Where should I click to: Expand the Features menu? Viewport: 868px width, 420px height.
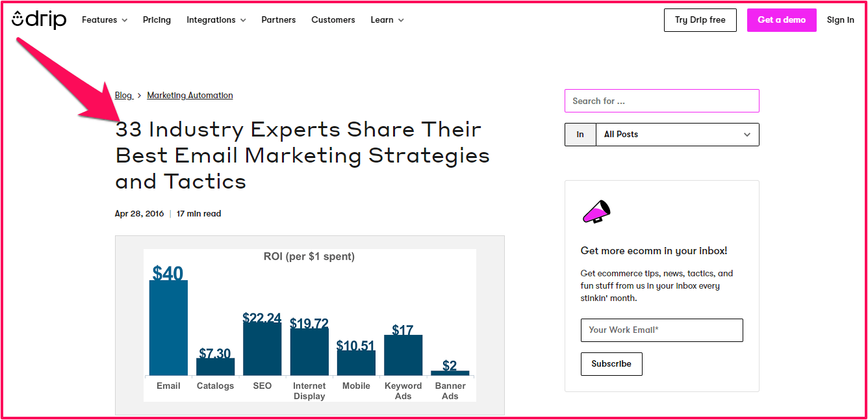point(105,20)
